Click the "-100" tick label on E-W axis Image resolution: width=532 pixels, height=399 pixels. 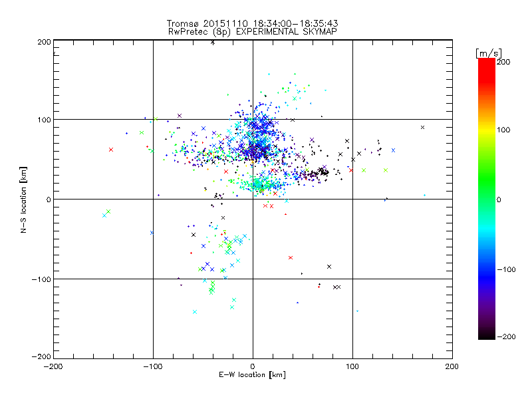tap(153, 366)
